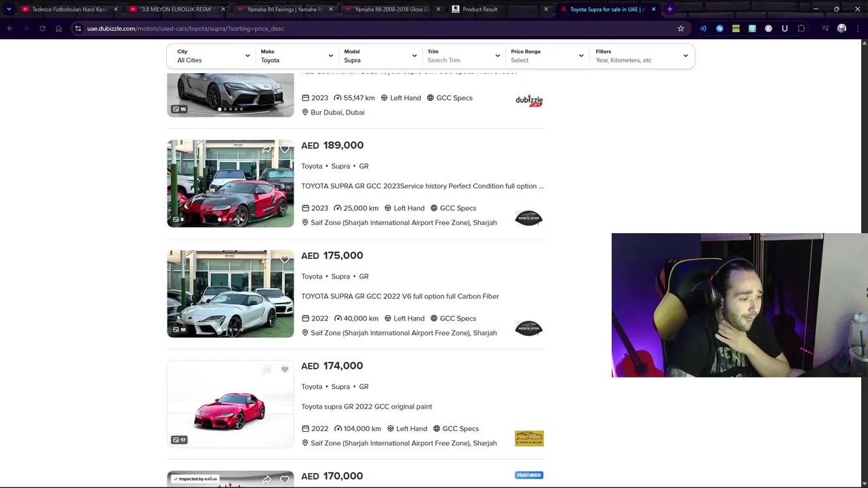
Task: Open the AED 189,000 listing price
Action: click(332, 145)
